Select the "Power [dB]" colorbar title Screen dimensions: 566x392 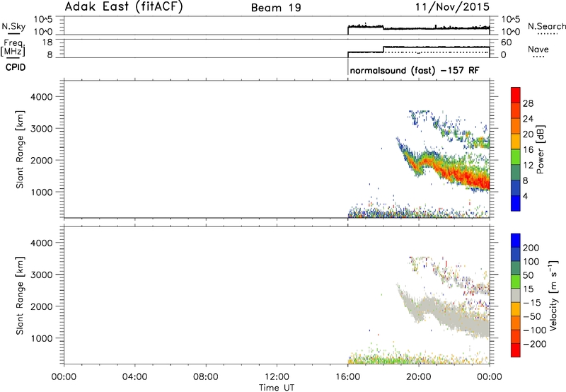540,149
